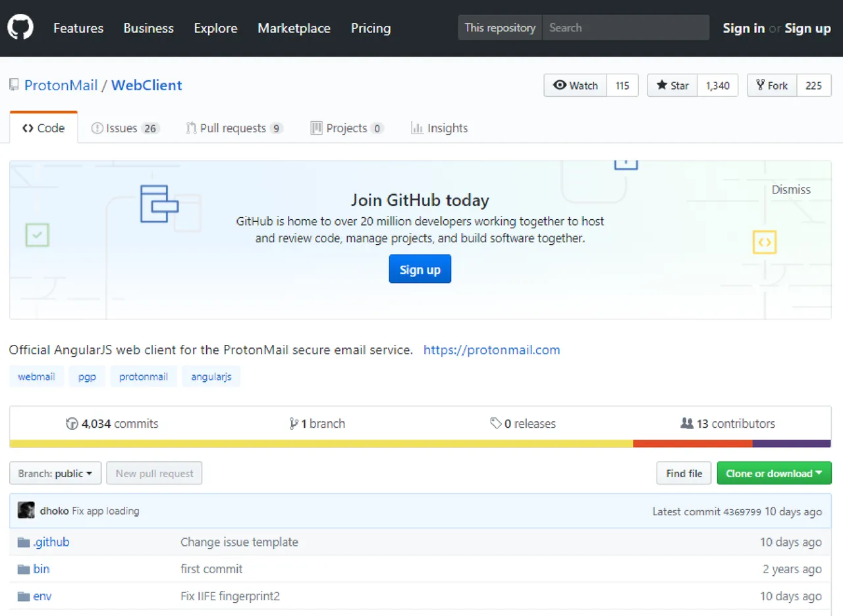The height and width of the screenshot is (616, 843).
Task: Click the blue project boards banner icon
Action: pos(159,203)
